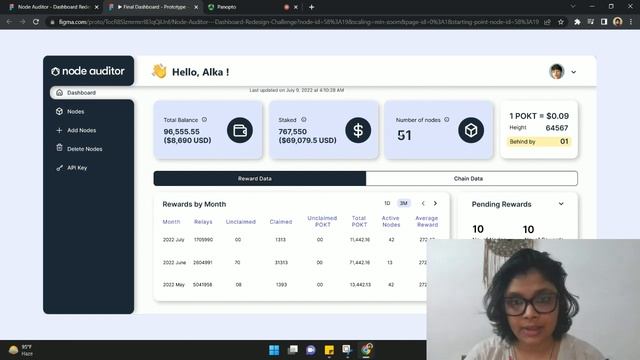
Task: Click the figma.com address bar
Action: click(x=298, y=22)
